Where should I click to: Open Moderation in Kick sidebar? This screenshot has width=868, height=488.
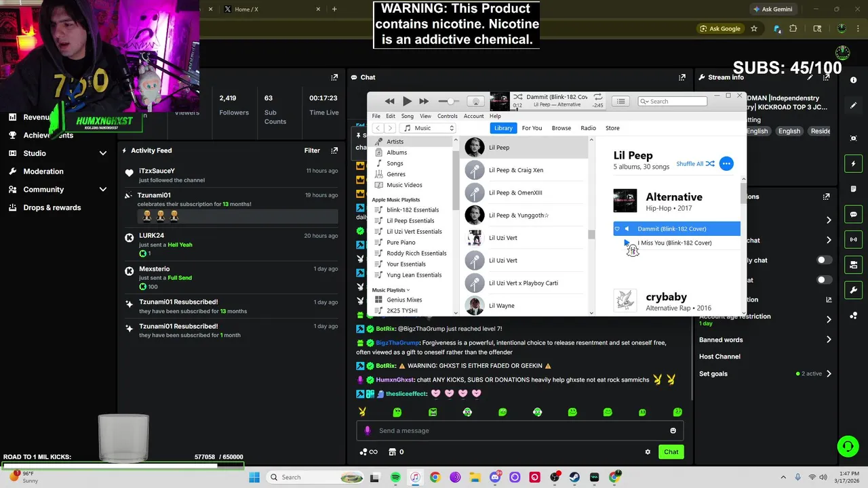(x=43, y=171)
